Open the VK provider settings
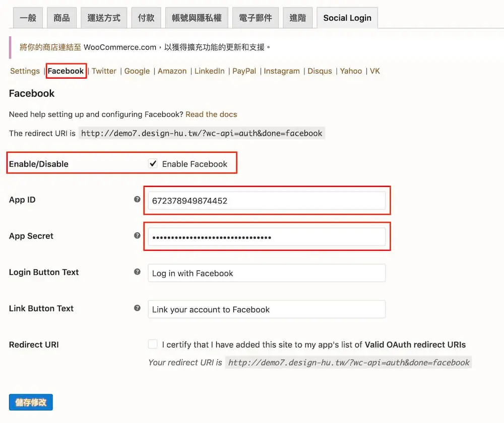 [x=375, y=71]
